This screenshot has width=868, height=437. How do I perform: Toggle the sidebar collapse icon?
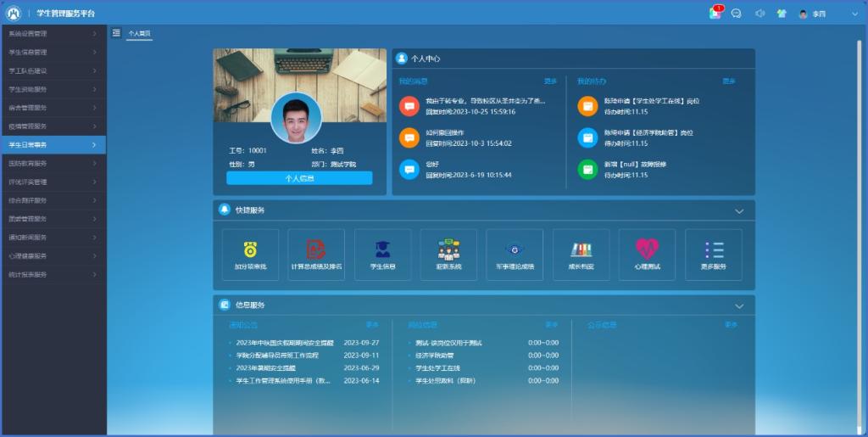click(116, 33)
